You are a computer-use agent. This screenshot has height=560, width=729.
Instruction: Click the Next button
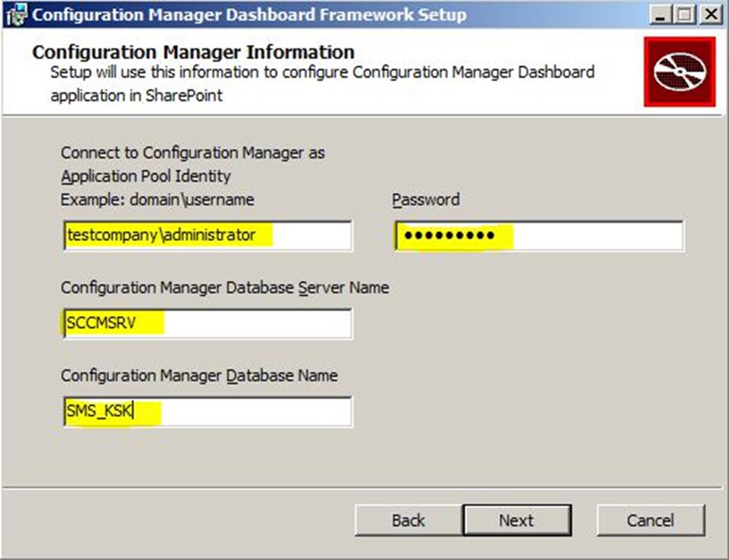click(517, 520)
